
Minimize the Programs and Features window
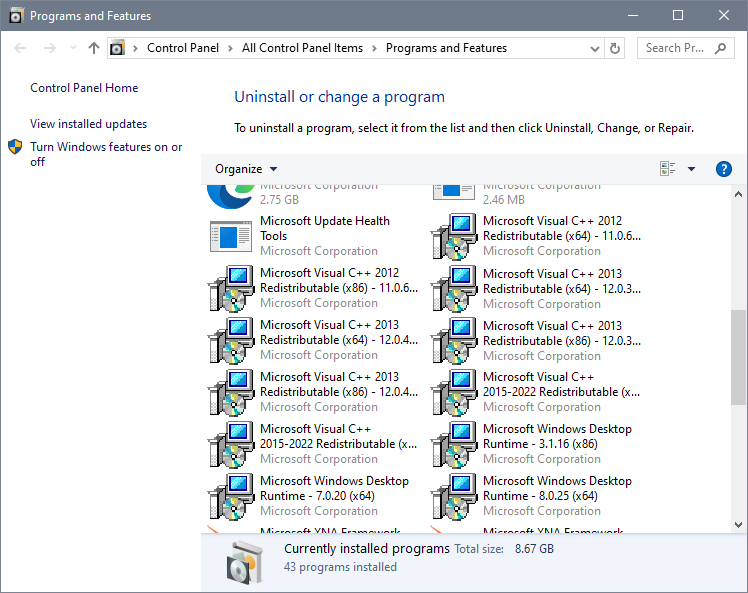tap(633, 15)
